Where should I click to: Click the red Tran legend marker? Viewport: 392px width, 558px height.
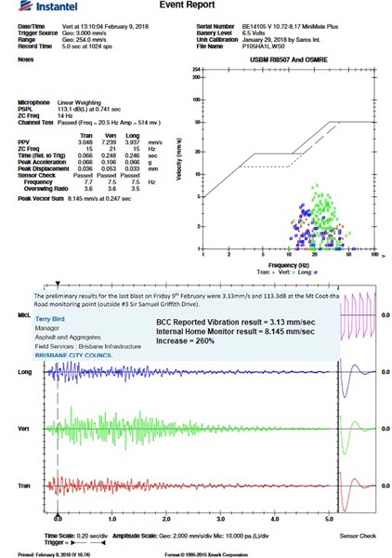273,272
